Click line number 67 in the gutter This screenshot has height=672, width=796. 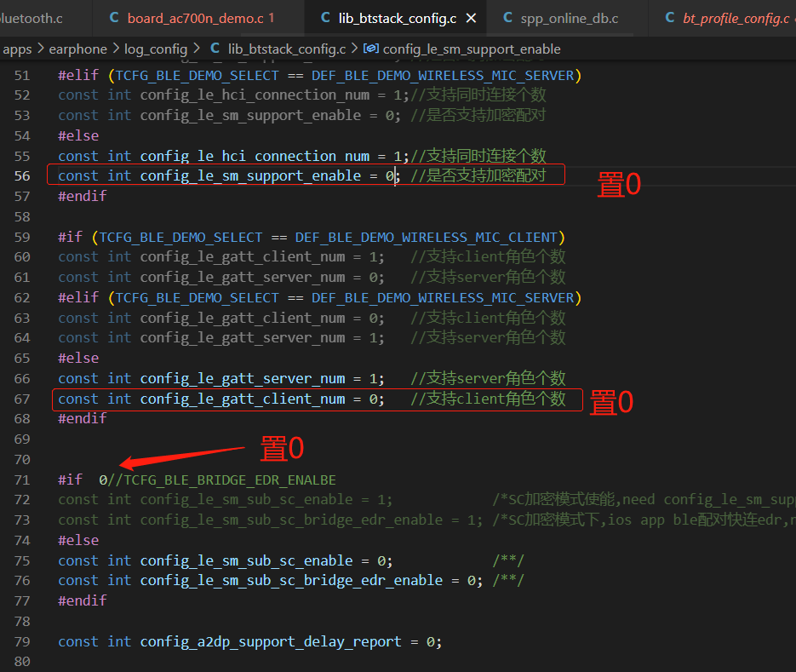(x=22, y=399)
